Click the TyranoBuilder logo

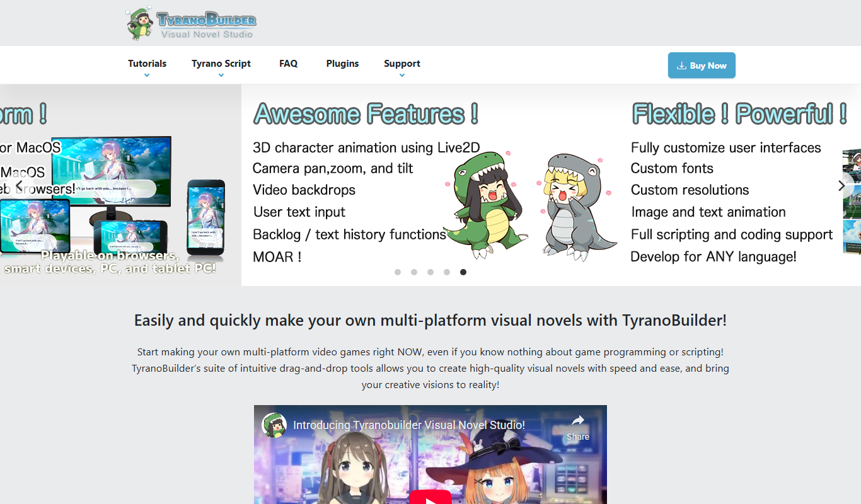tap(191, 24)
